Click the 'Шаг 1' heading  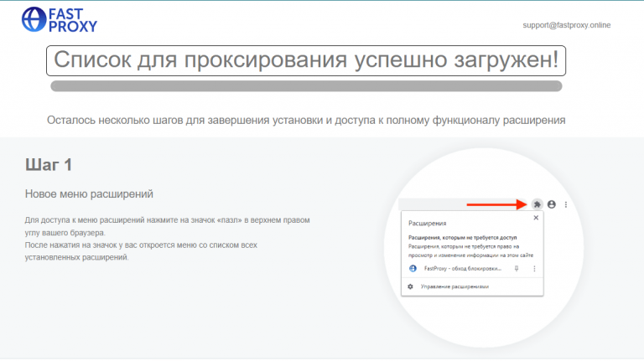[x=49, y=164]
